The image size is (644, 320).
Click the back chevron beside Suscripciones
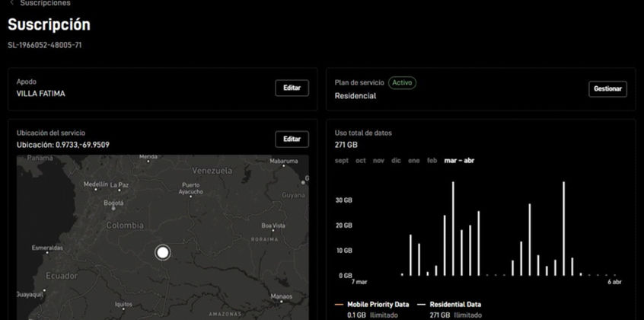tap(12, 3)
